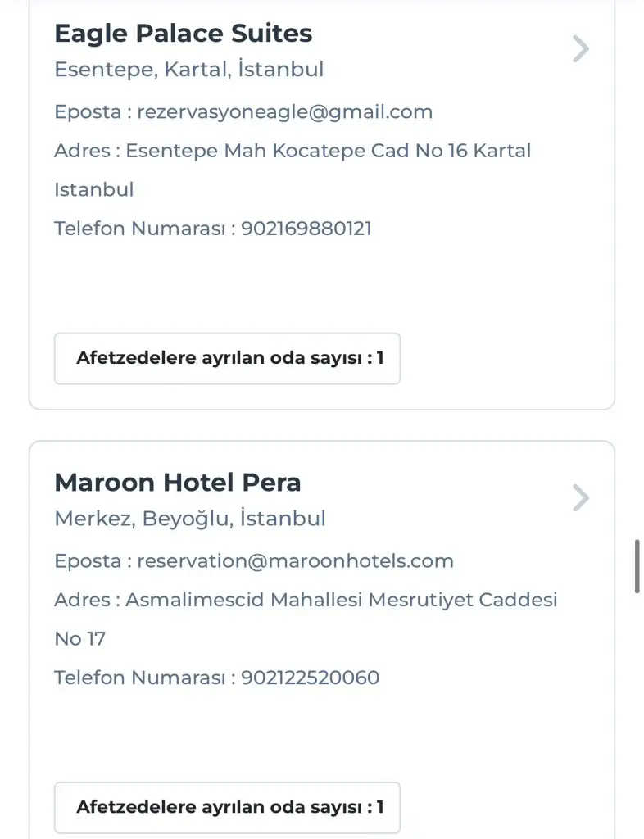Click 'Istanbul' second line of Eagle address
This screenshot has width=644, height=839.
[93, 190]
